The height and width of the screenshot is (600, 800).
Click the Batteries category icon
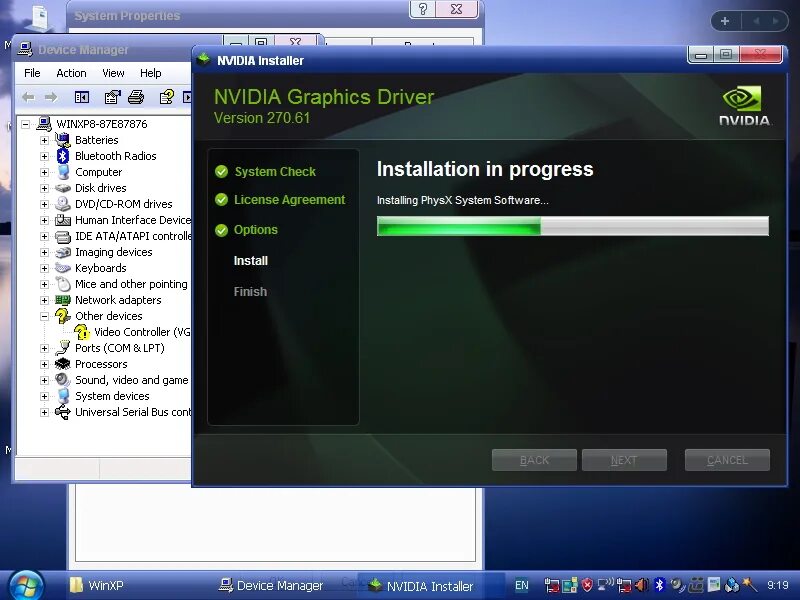[x=63, y=140]
